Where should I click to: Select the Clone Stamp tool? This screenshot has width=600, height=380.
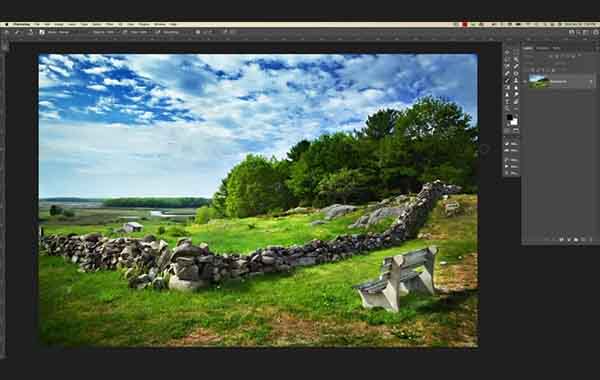tap(516, 81)
